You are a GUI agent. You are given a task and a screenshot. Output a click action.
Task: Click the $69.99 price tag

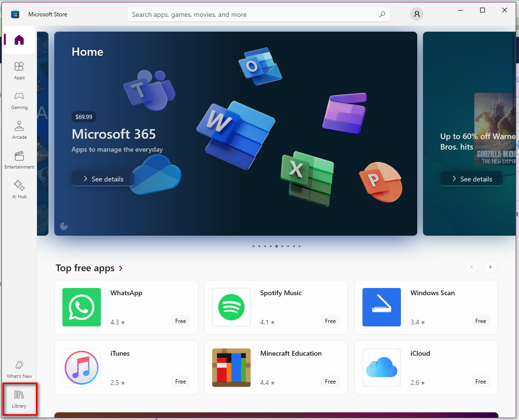click(84, 117)
